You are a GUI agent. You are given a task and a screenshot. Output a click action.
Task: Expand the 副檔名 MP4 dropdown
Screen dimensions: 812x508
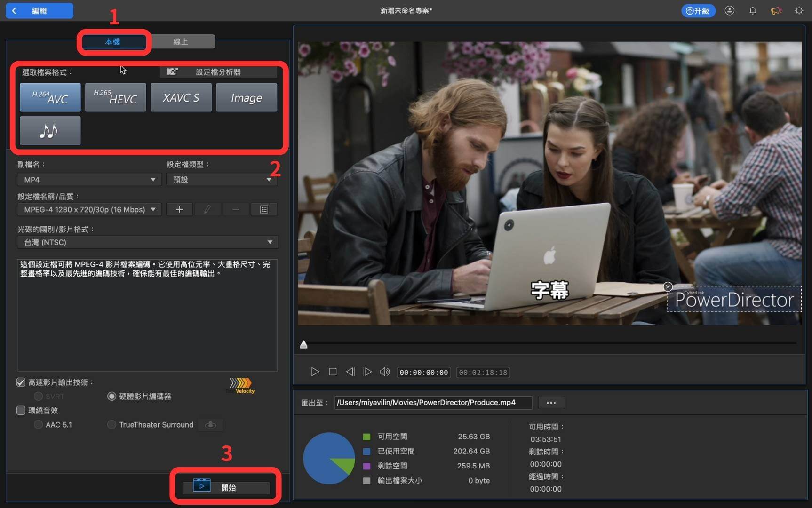tap(89, 180)
